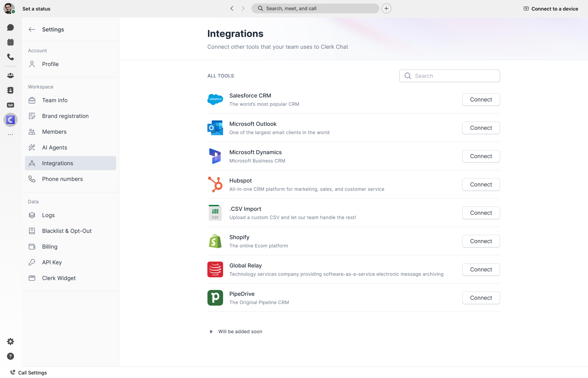588x378 pixels.
Task: Open the Teams people icon in sidebar
Action: [10, 76]
